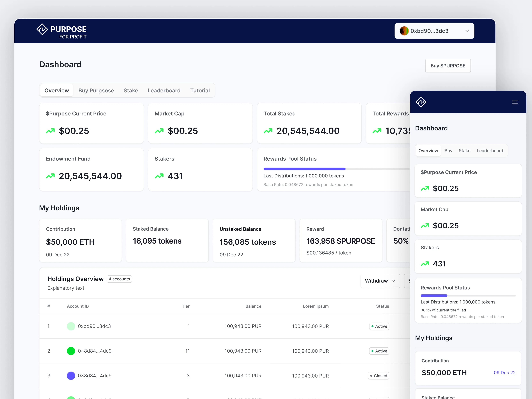The height and width of the screenshot is (399, 532).
Task: Open the wallet address dropdown chevron
Action: (x=467, y=31)
